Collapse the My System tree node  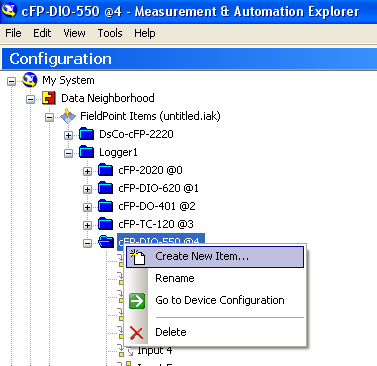pyautogui.click(x=12, y=81)
